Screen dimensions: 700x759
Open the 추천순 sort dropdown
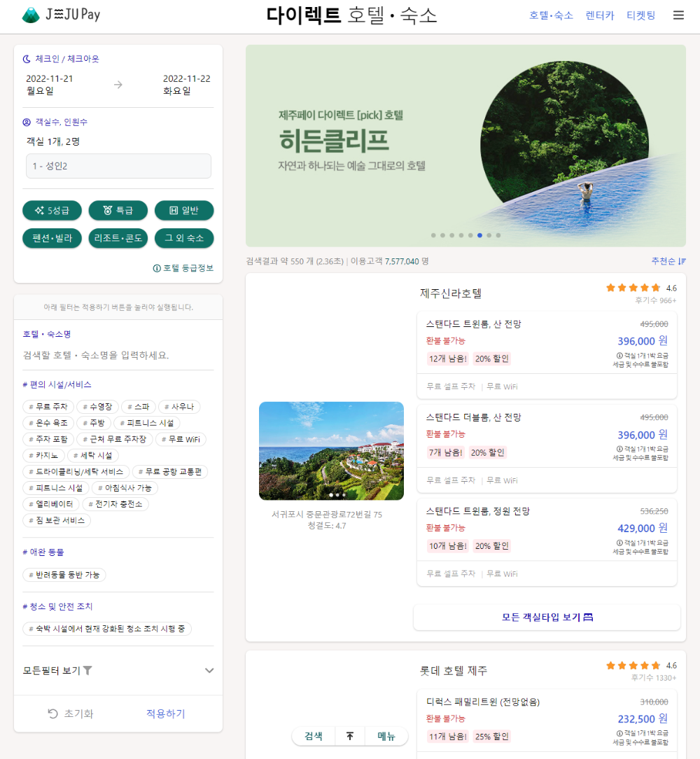pyautogui.click(x=668, y=261)
